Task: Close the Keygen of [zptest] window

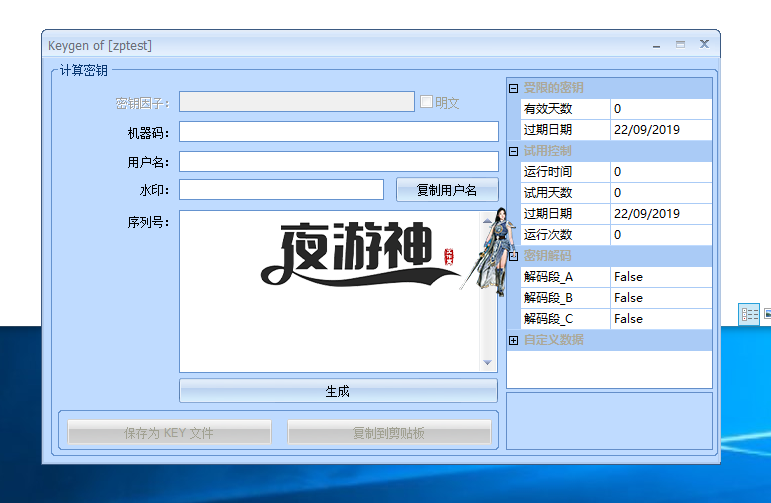Action: (x=705, y=44)
